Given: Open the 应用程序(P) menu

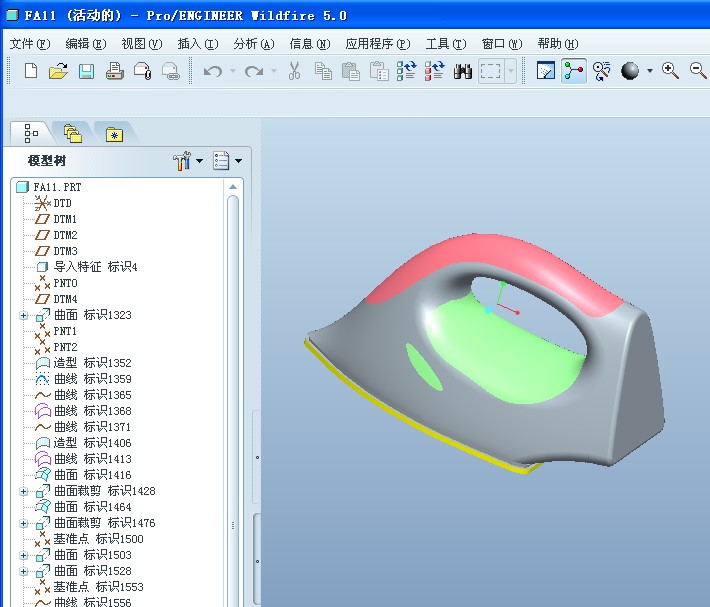Looking at the screenshot, I should 378,44.
